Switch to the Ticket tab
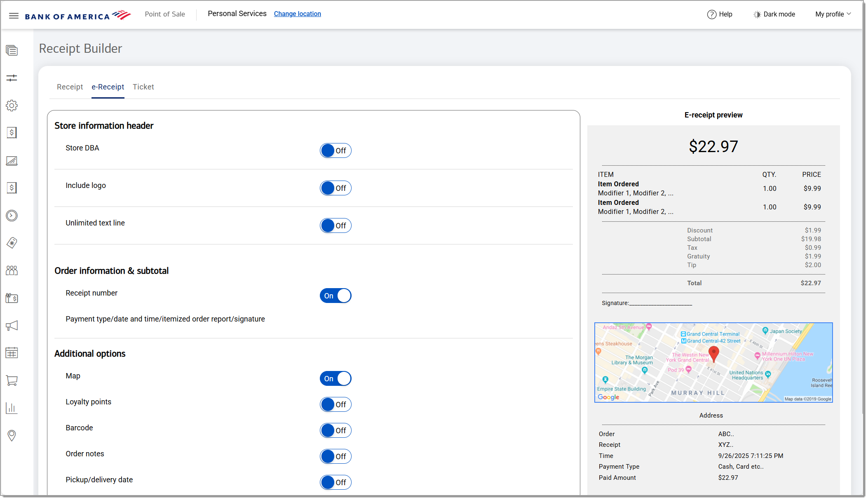Viewport: 868px width, 500px height. click(143, 87)
